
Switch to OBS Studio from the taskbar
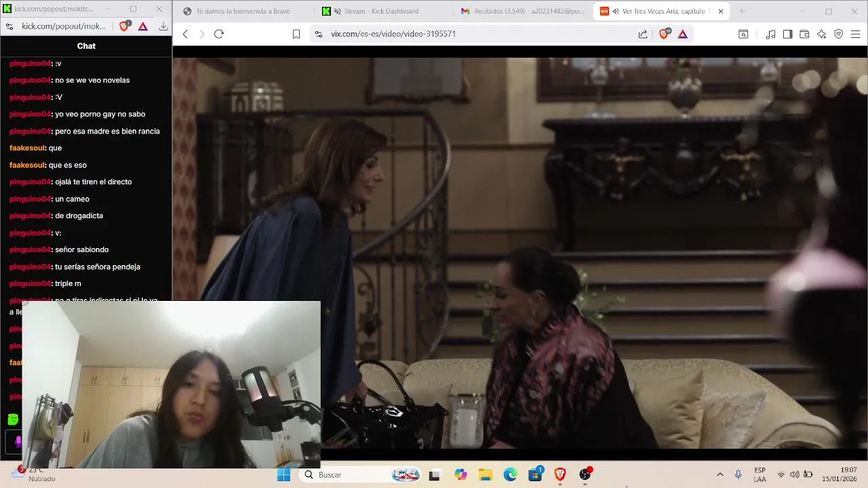[x=585, y=474]
